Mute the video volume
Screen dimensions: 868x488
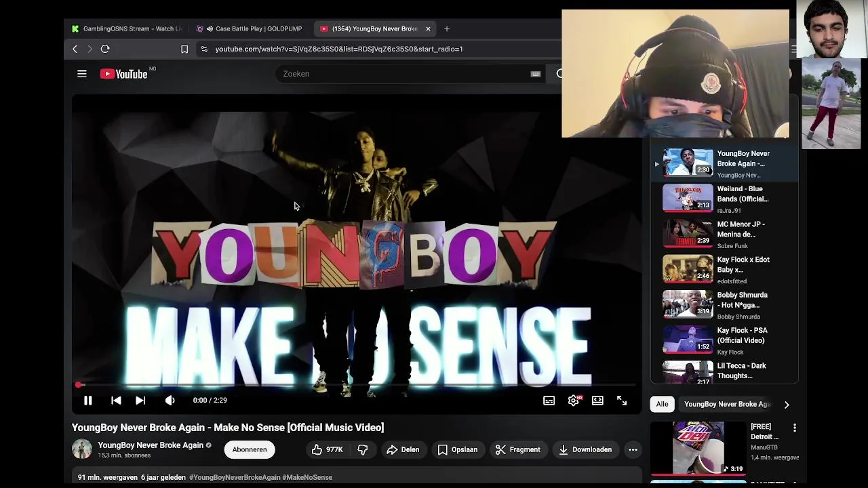[170, 401]
